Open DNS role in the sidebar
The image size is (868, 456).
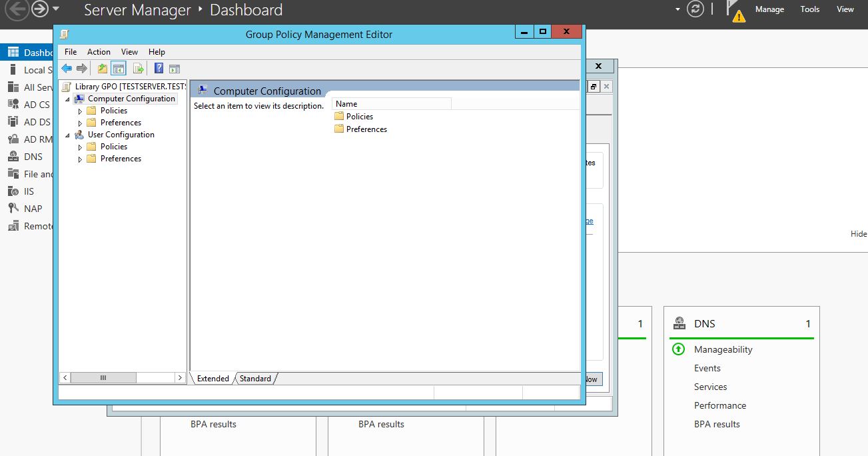coord(27,157)
